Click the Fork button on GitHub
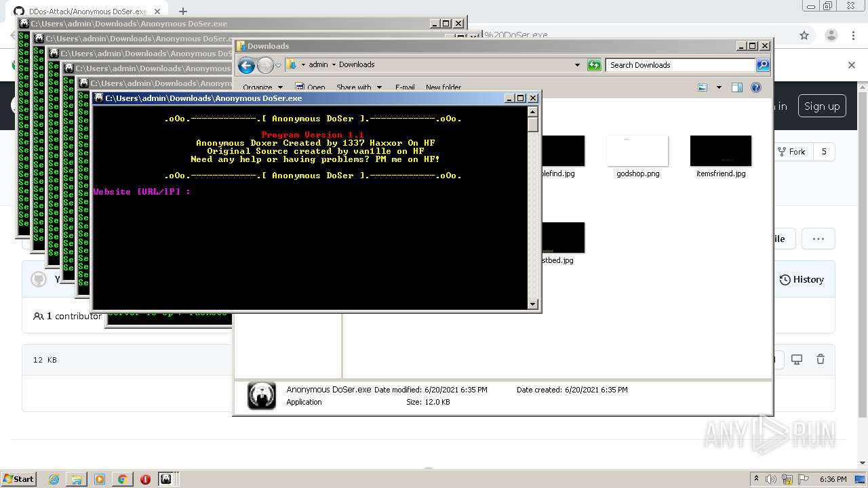 (791, 152)
